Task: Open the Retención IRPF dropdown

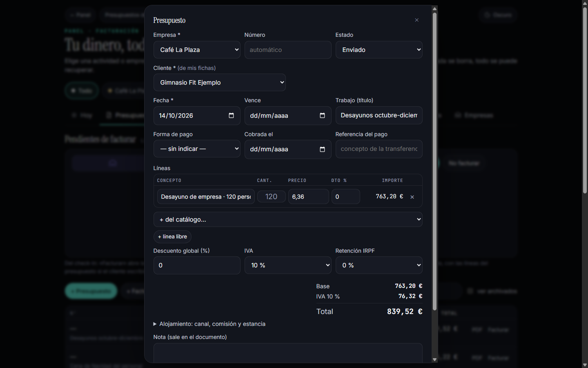Action: [379, 265]
